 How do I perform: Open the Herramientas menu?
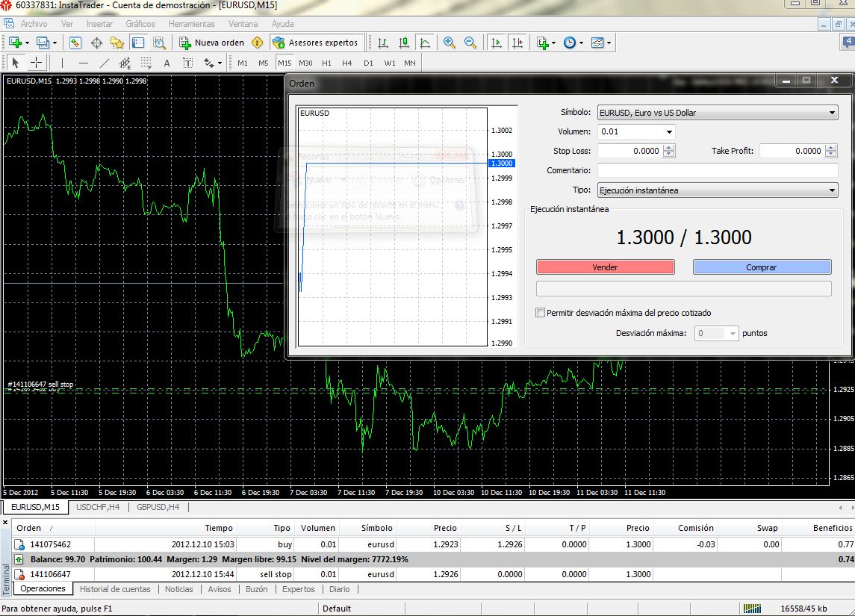point(191,24)
